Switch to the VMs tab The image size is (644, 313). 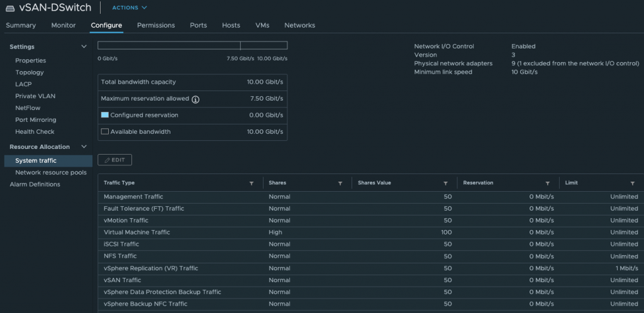coord(262,25)
